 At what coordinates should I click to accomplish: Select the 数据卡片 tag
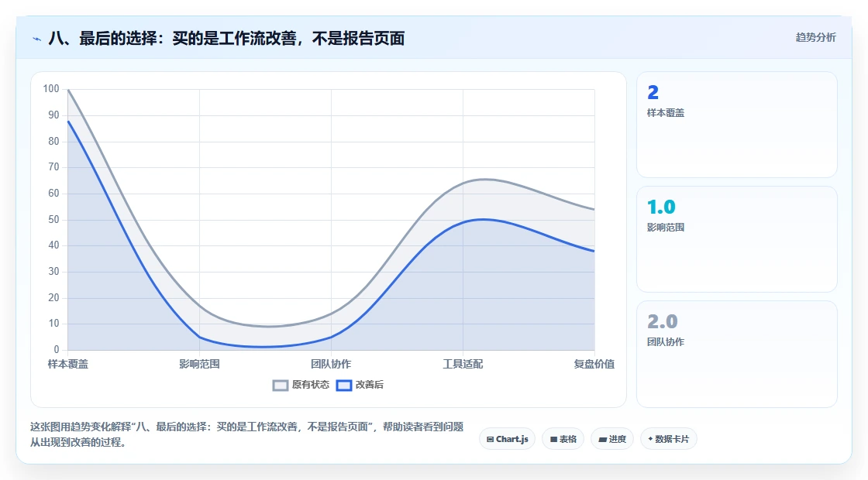pos(669,439)
